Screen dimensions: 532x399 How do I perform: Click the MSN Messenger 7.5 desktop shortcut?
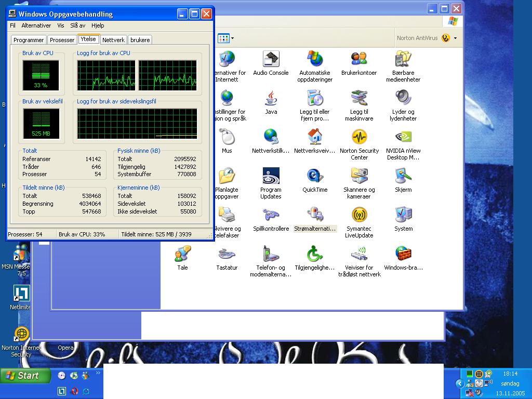[16, 260]
